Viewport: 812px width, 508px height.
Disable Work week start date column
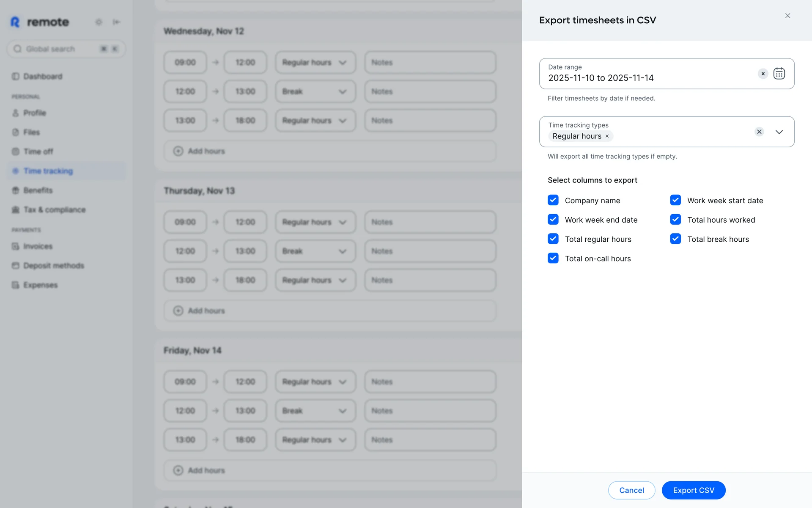[x=675, y=200]
